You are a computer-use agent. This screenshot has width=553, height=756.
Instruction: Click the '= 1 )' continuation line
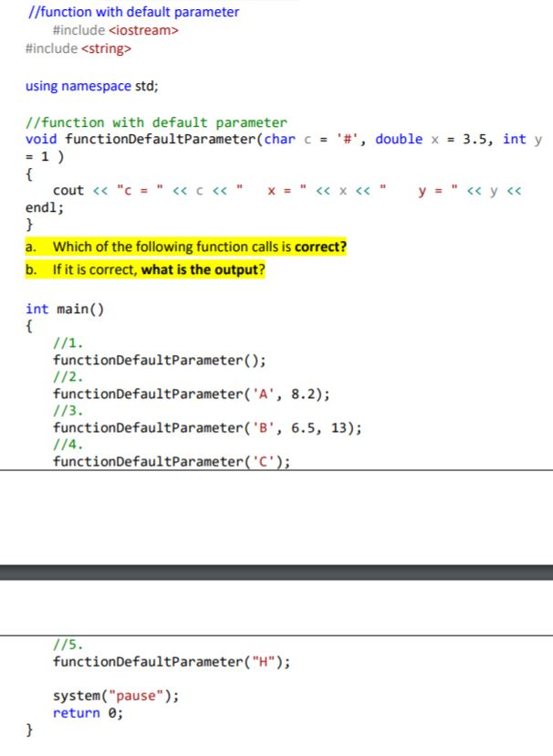click(x=45, y=157)
